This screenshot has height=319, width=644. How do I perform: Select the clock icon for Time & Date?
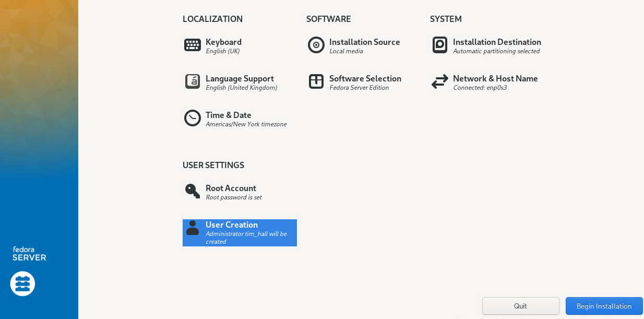(x=193, y=118)
